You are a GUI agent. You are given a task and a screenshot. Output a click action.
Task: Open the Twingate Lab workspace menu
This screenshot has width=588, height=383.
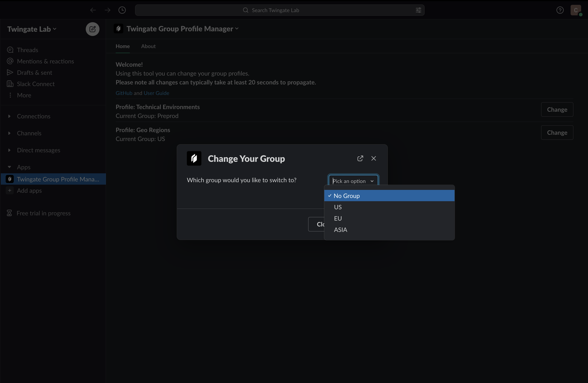[32, 29]
